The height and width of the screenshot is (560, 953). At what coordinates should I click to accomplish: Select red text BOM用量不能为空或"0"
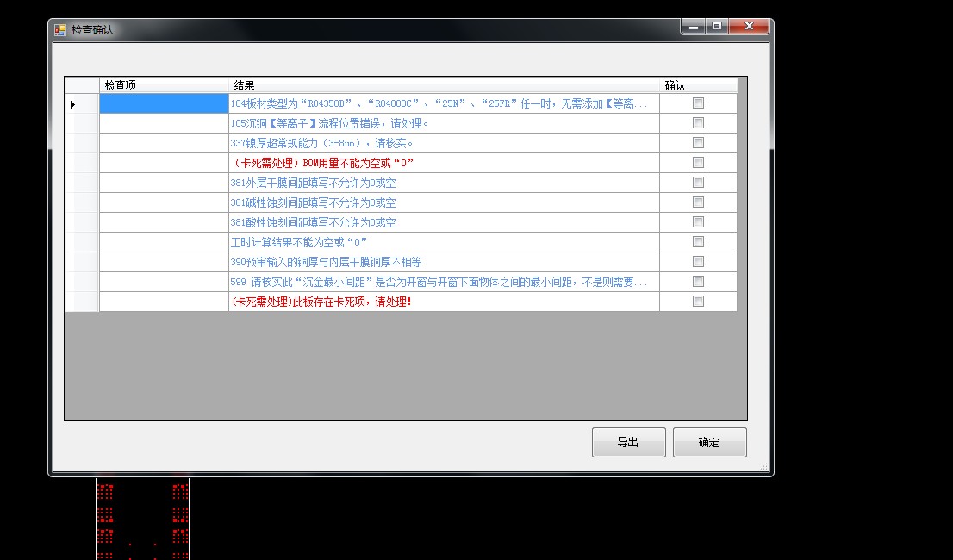(x=323, y=163)
